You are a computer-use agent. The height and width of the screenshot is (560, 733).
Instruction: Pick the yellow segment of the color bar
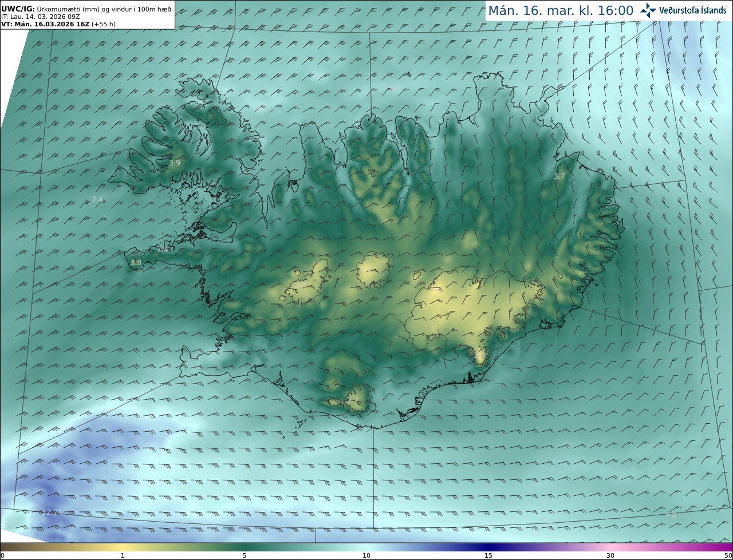(123, 547)
